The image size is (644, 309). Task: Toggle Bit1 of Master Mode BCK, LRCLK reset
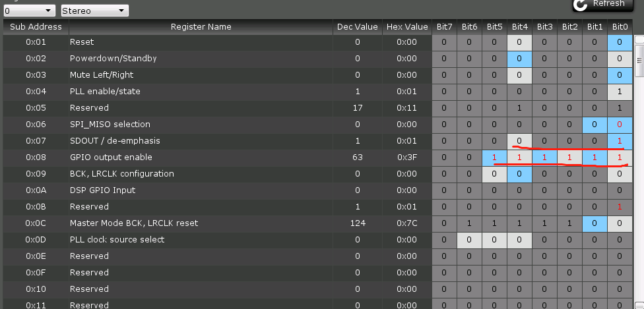[x=595, y=223]
